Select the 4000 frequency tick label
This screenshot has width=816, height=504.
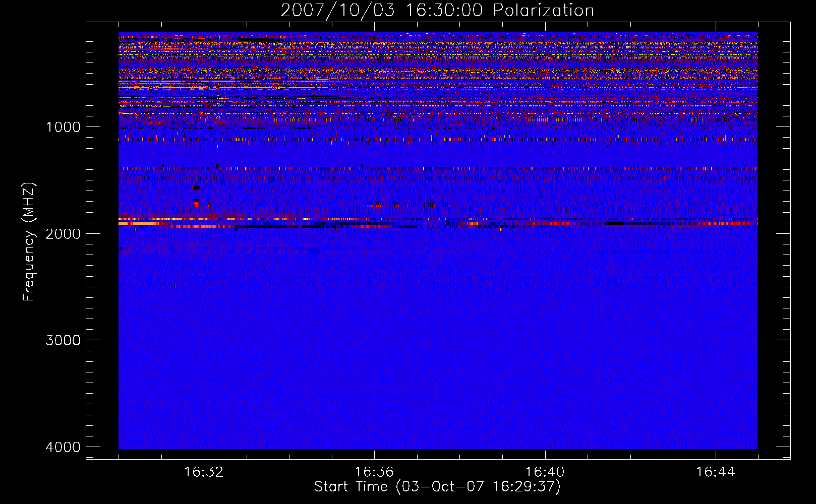[x=63, y=447]
